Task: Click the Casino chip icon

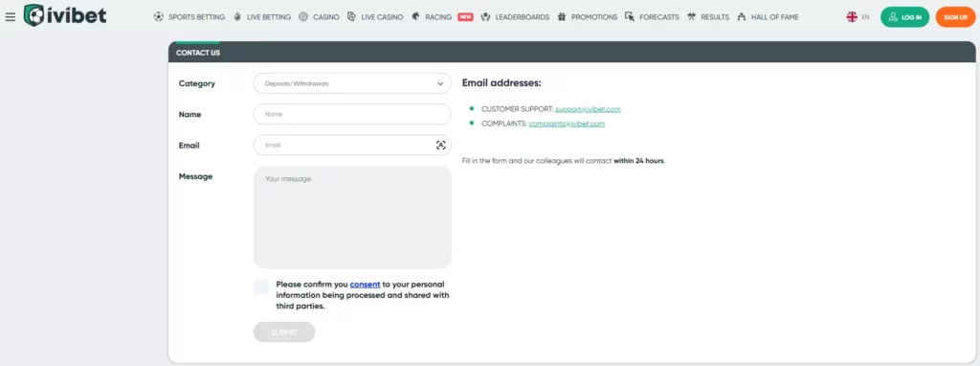Action: (x=303, y=17)
